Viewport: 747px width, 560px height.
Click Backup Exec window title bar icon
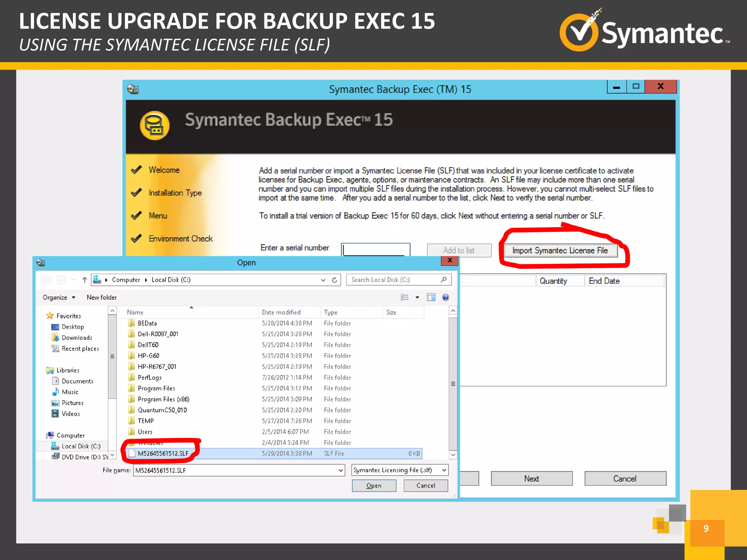133,89
